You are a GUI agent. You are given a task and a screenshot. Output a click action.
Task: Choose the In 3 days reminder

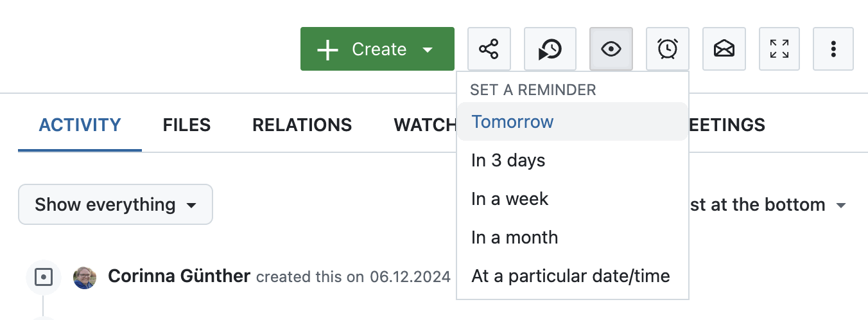(x=508, y=161)
